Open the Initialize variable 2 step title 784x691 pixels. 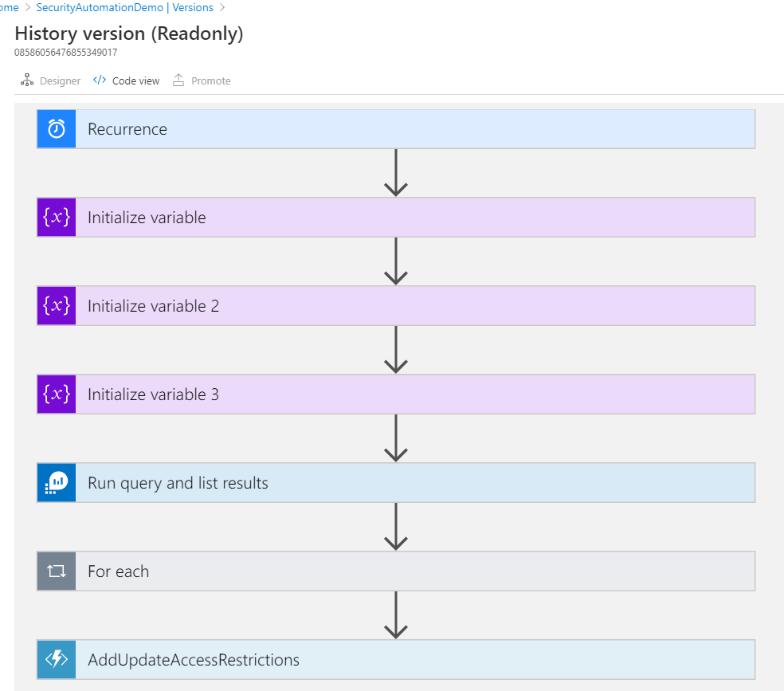[x=153, y=306]
